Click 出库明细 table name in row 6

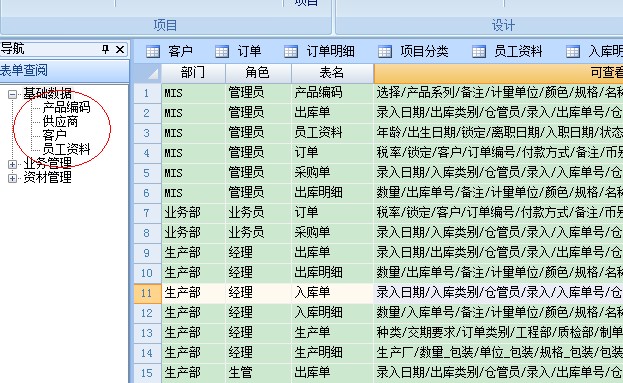coord(332,193)
